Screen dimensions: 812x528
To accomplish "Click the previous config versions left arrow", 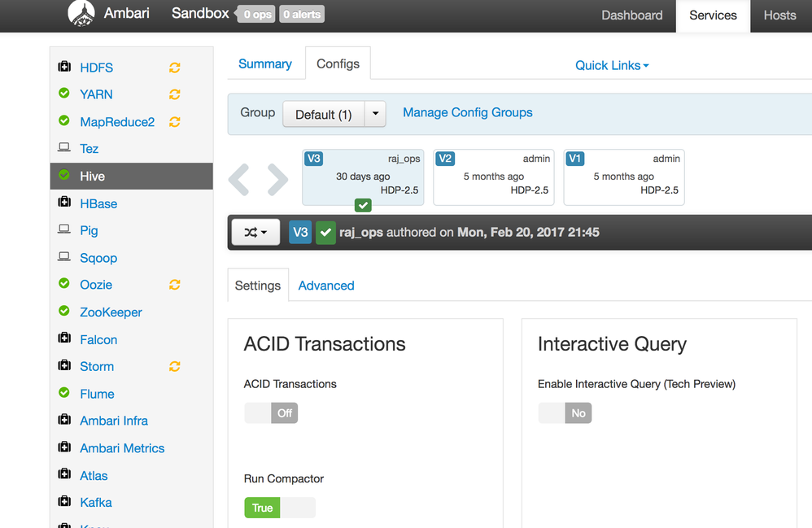I will tap(238, 180).
